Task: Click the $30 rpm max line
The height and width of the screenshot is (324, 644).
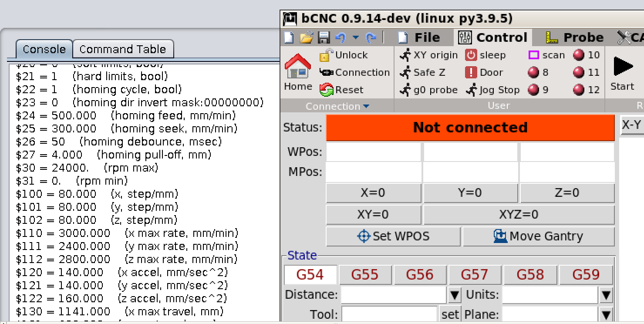Action: coord(87,168)
